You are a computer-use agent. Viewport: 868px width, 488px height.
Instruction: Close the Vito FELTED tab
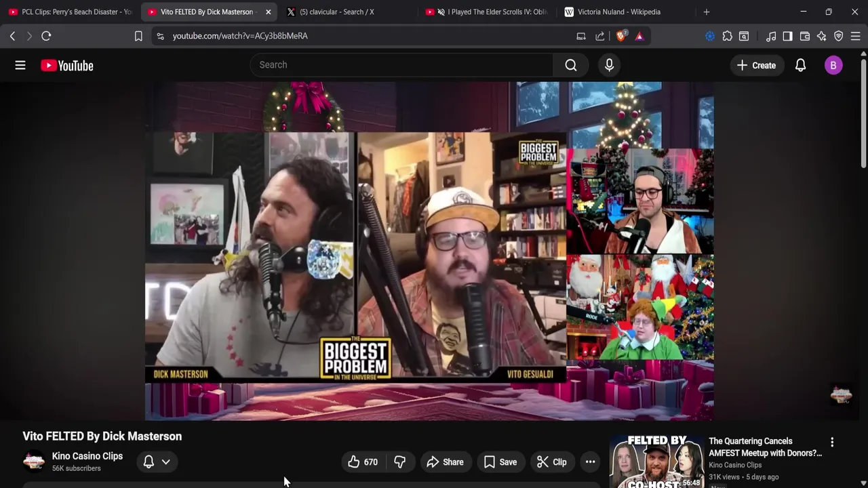269,12
